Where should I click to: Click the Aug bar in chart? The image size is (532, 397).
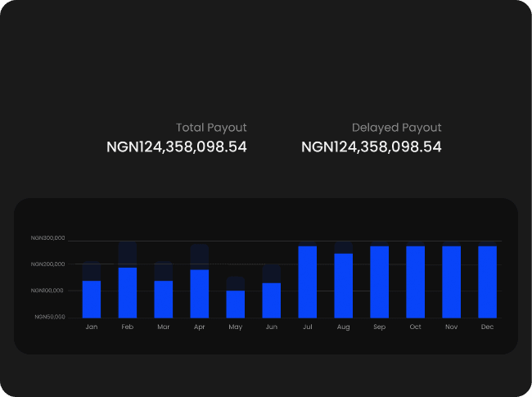coord(344,286)
